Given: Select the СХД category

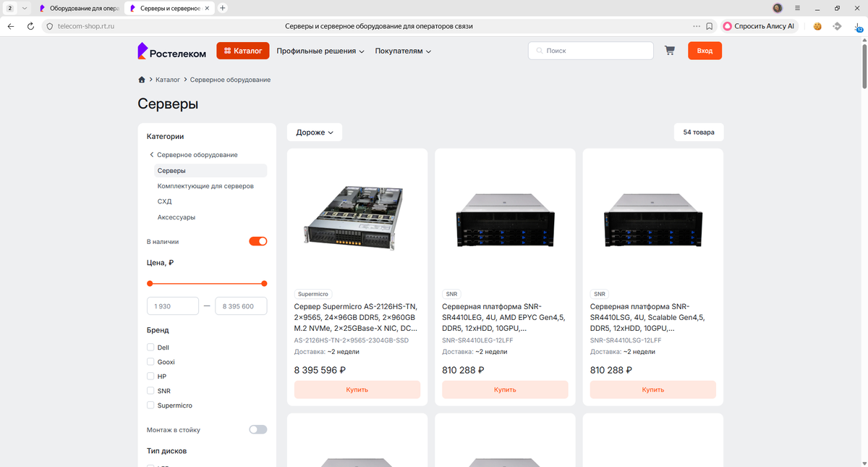Looking at the screenshot, I should coord(164,201).
